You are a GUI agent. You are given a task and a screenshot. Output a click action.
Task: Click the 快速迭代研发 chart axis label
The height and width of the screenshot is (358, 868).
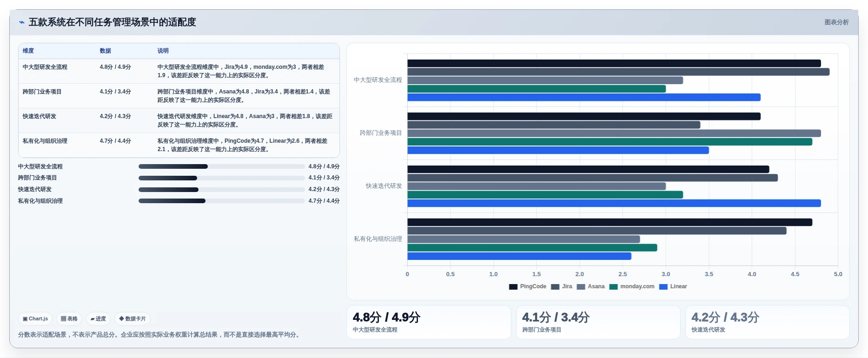pyautogui.click(x=384, y=186)
